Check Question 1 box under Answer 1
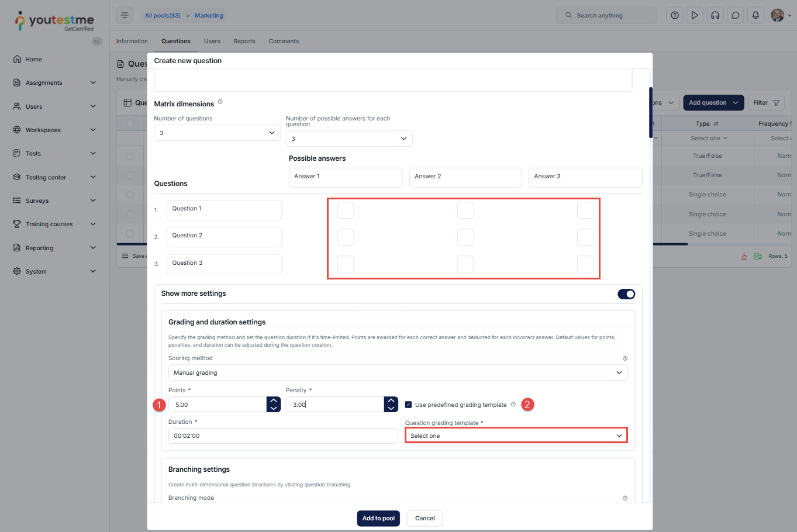Screen dimensions: 797x532 tap(346, 210)
